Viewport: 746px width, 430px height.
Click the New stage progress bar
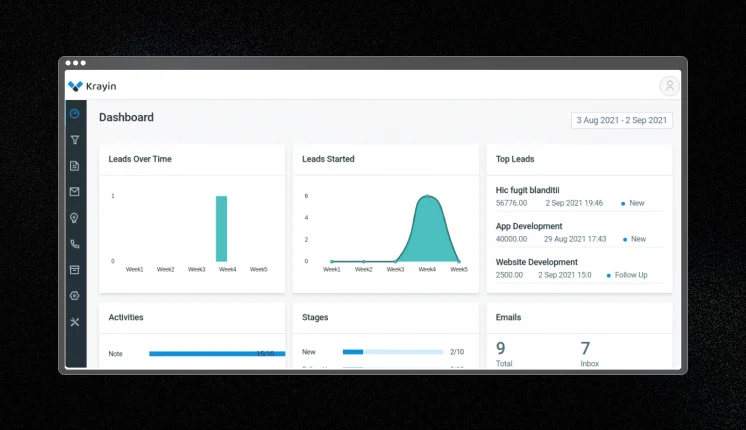(x=393, y=352)
